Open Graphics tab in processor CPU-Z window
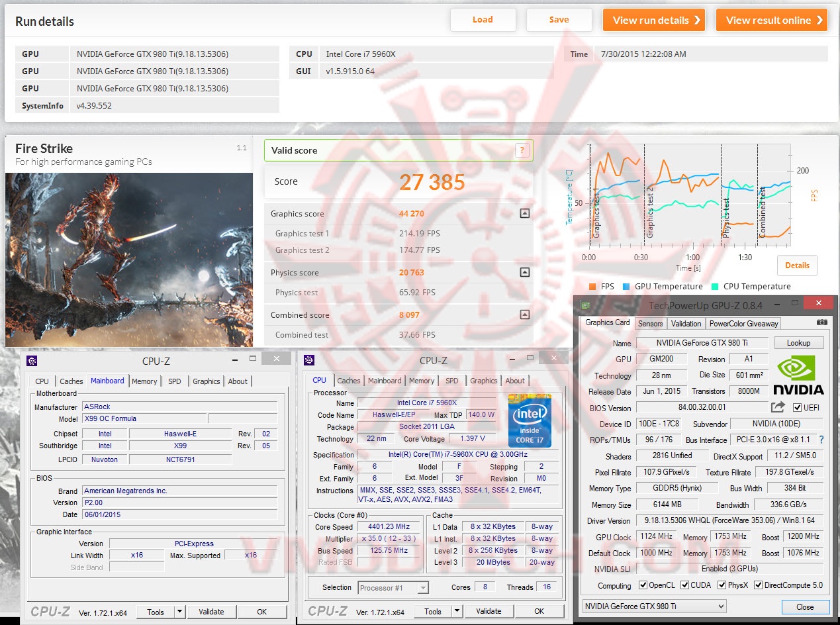 [x=484, y=381]
